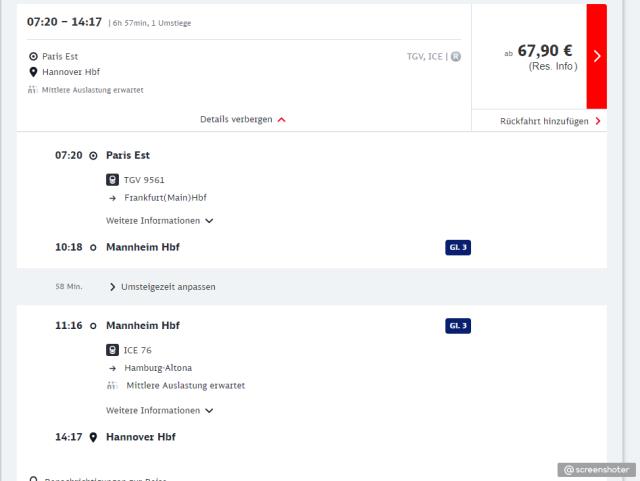Click the Gl. 3 platform badge for 11:16 departure
The width and height of the screenshot is (640, 481).
point(458,325)
